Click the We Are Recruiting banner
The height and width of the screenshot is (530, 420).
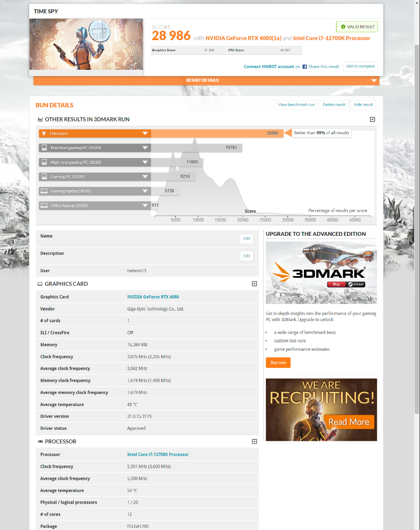point(322,410)
